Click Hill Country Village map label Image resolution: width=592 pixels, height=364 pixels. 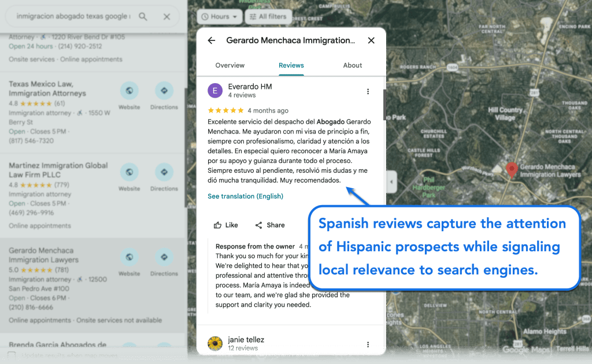(505, 114)
